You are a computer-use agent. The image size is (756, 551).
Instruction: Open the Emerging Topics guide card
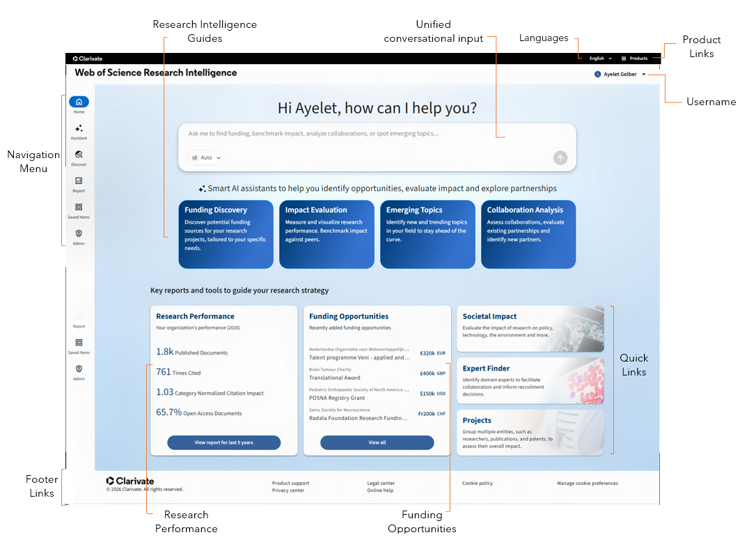coord(427,235)
